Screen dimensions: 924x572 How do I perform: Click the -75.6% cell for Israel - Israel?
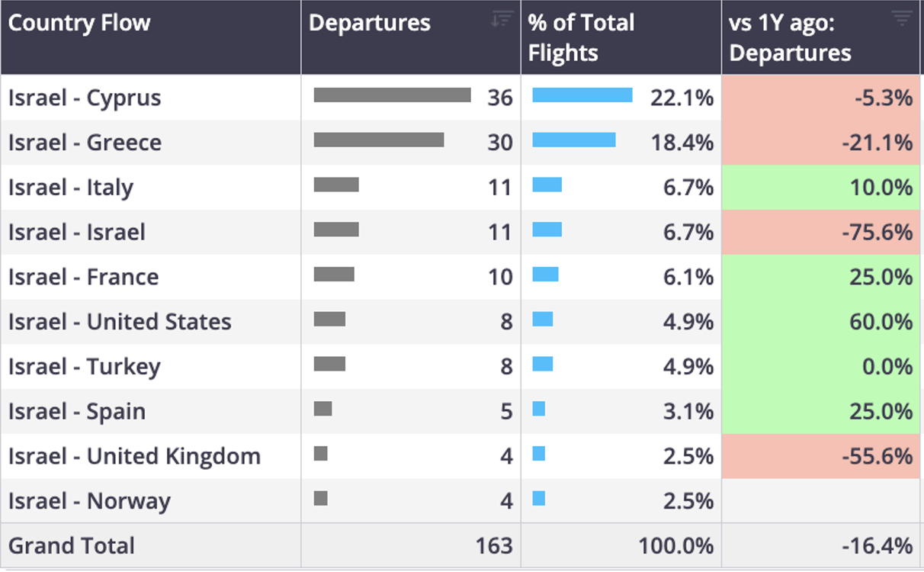(x=821, y=233)
